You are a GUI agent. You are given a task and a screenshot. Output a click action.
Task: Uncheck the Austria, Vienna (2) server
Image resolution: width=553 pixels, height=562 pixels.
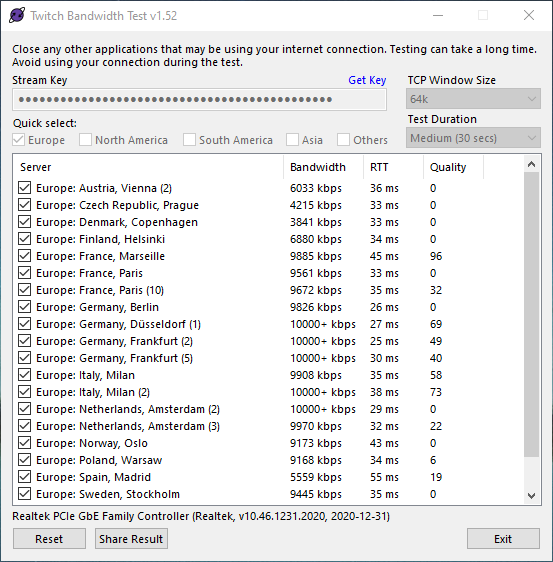pyautogui.click(x=24, y=187)
